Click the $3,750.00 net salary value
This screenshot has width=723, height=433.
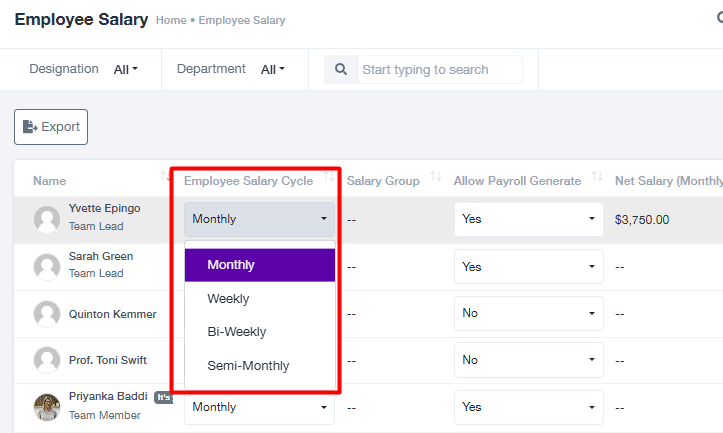[x=642, y=219]
